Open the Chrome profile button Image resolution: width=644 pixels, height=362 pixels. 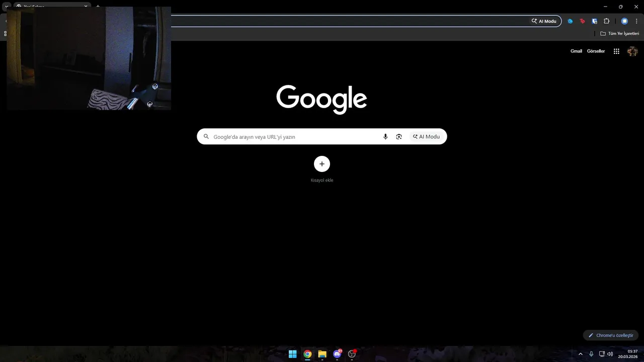(624, 21)
